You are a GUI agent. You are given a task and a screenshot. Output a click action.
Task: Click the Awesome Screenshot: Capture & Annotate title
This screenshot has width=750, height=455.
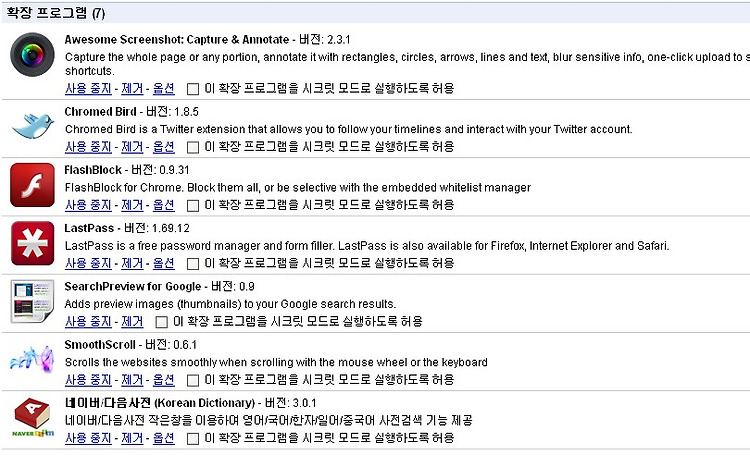(x=177, y=40)
